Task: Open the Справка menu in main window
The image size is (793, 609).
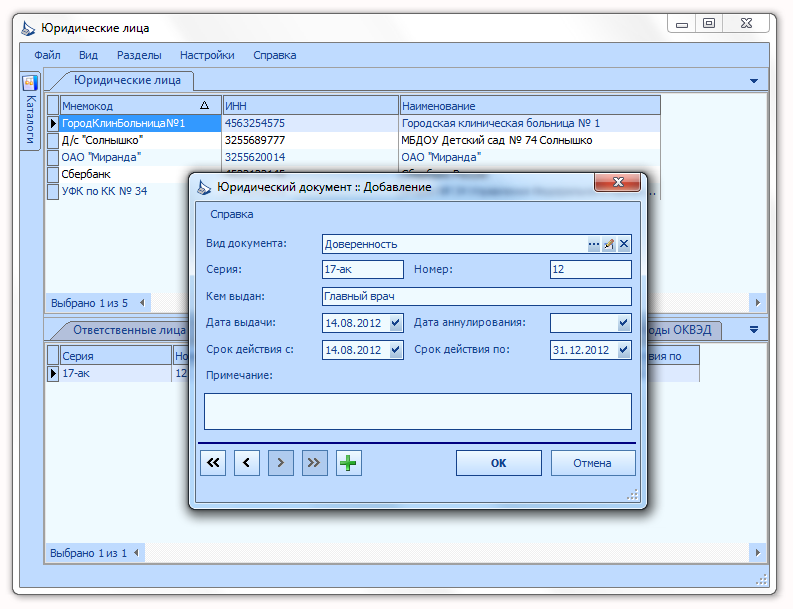Action: [275, 55]
